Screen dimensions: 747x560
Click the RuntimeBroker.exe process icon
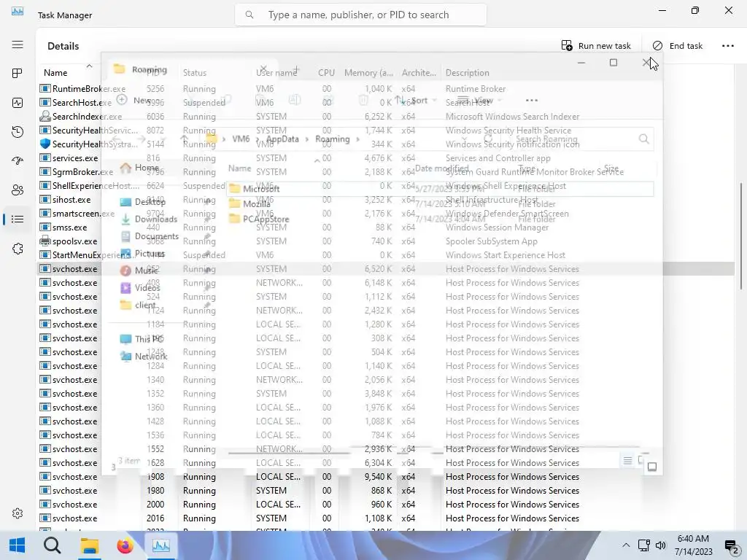click(44, 88)
